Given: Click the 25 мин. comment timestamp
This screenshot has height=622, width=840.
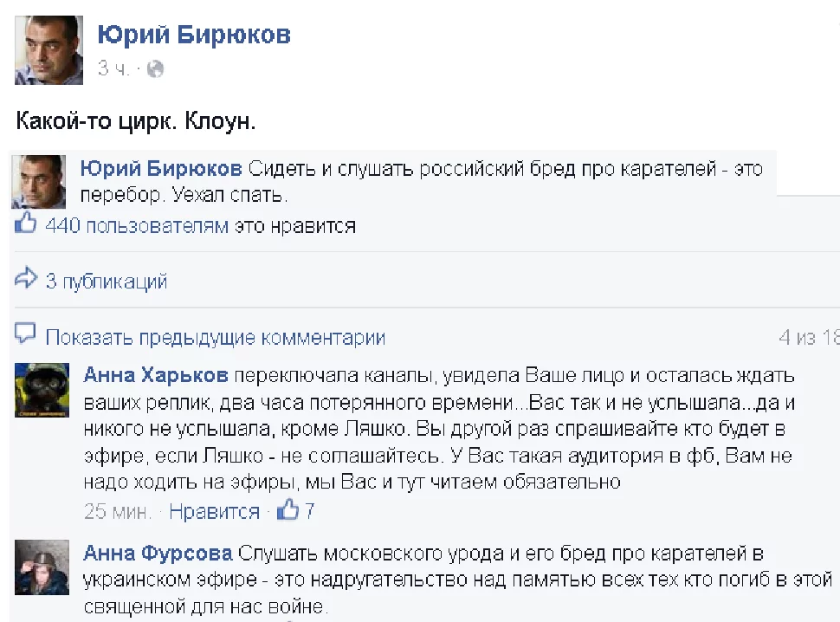Looking at the screenshot, I should 117,511.
